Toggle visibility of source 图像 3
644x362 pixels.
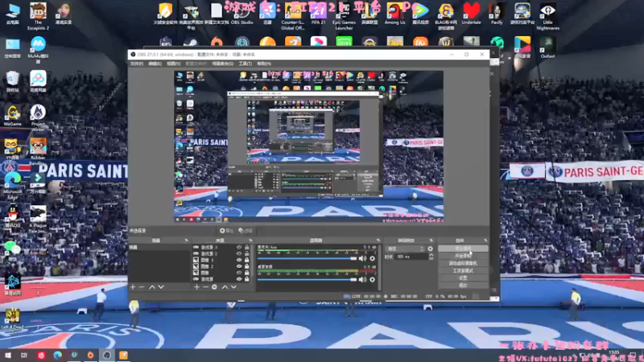239,260
